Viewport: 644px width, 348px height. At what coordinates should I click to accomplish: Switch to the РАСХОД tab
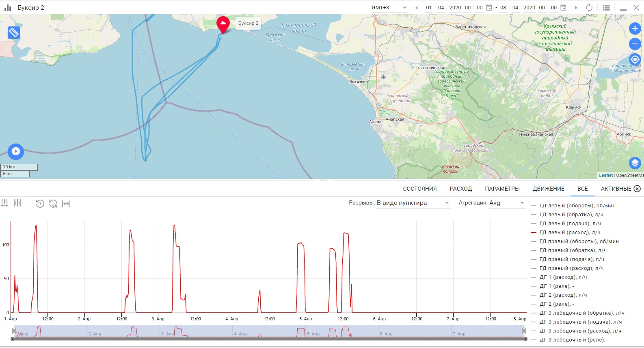tap(460, 189)
